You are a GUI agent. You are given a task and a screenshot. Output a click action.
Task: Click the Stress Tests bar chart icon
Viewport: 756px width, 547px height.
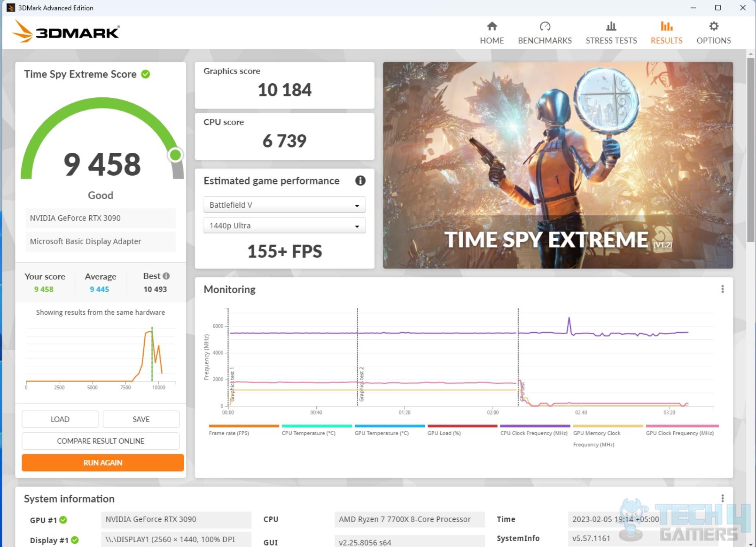coord(611,26)
